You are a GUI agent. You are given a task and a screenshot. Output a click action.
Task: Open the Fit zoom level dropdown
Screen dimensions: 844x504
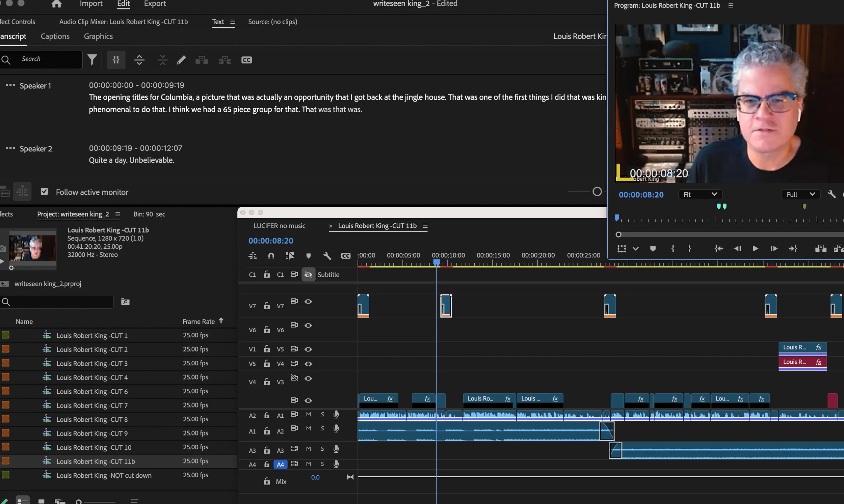700,194
